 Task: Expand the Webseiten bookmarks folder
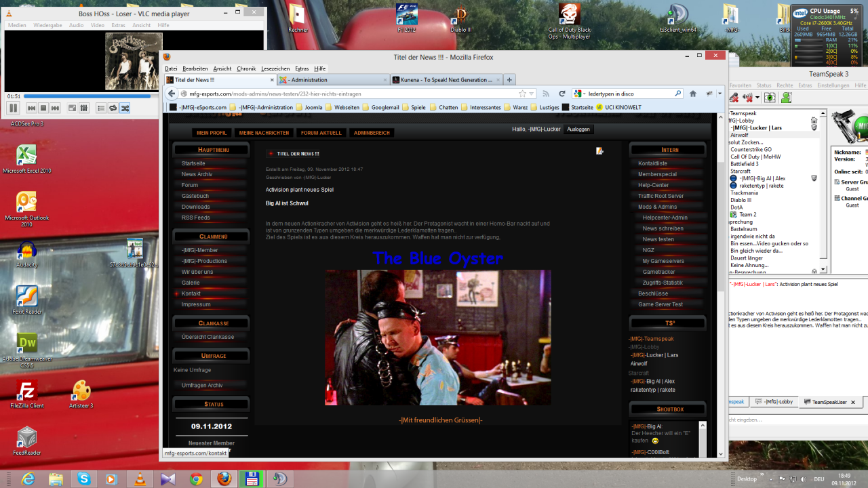tap(342, 107)
